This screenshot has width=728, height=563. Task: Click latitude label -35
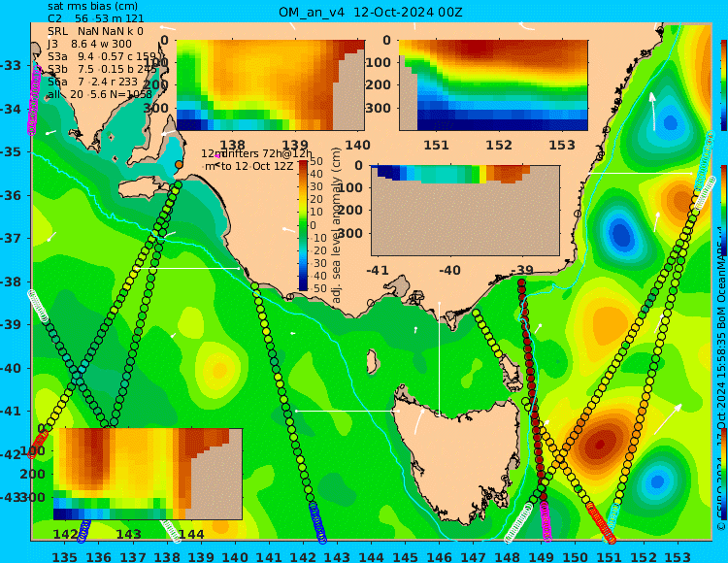(11, 151)
